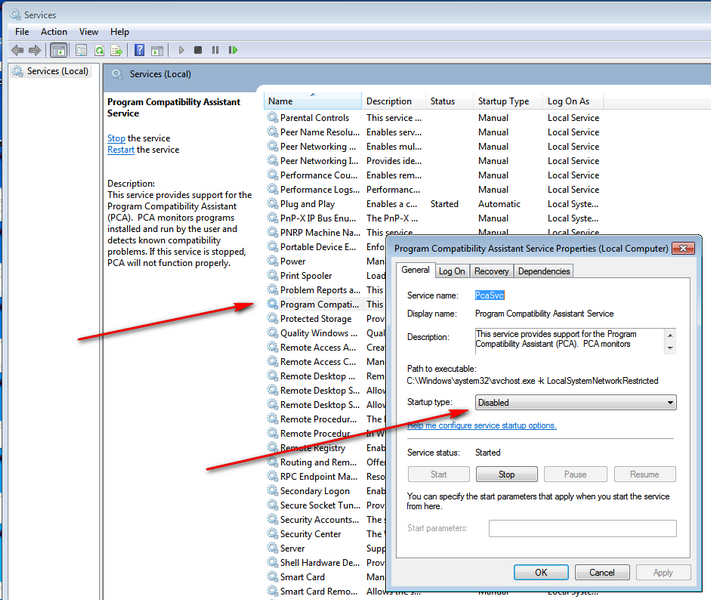This screenshot has width=711, height=600.
Task: Click description box scroll up arrow
Action: click(x=670, y=335)
